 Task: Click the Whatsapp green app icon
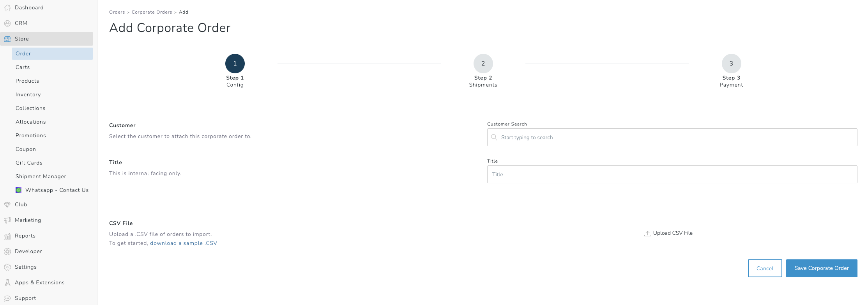point(18,190)
